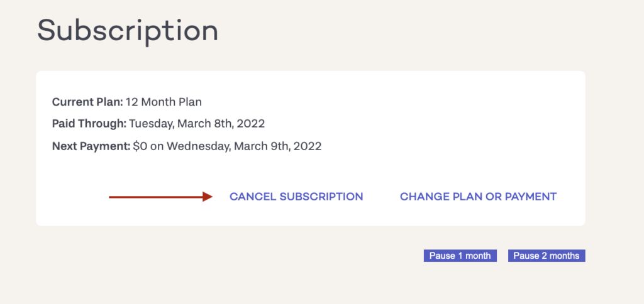The width and height of the screenshot is (644, 304).
Task: Click the bold Next Payment label
Action: pos(91,146)
